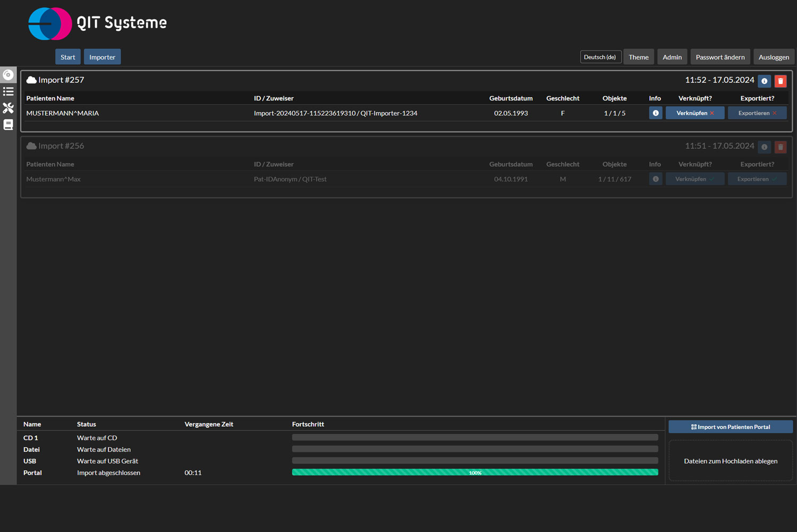Click the QIT Systeme logo
The width and height of the screenshot is (797, 532).
(x=97, y=23)
